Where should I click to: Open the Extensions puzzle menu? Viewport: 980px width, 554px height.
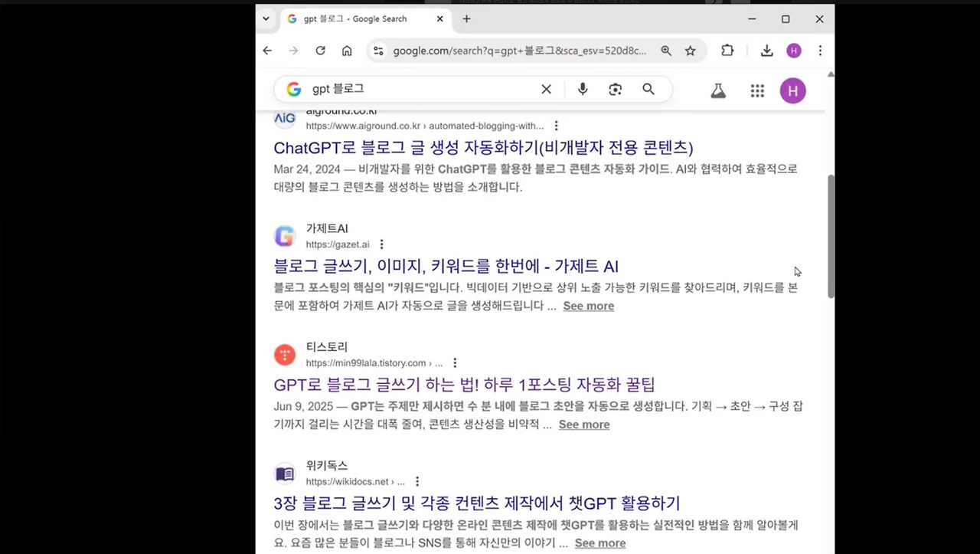click(x=727, y=51)
